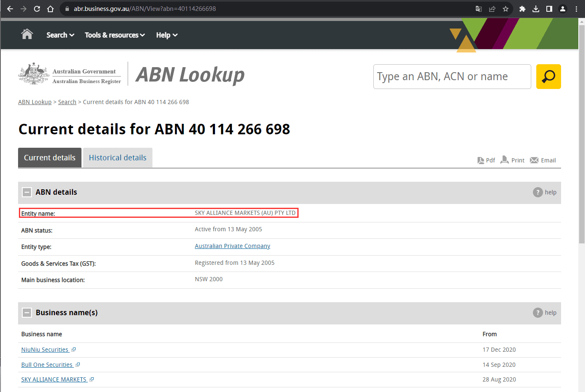This screenshot has width=585, height=392.
Task: Click 'Main business location:' label
Action: point(53,280)
